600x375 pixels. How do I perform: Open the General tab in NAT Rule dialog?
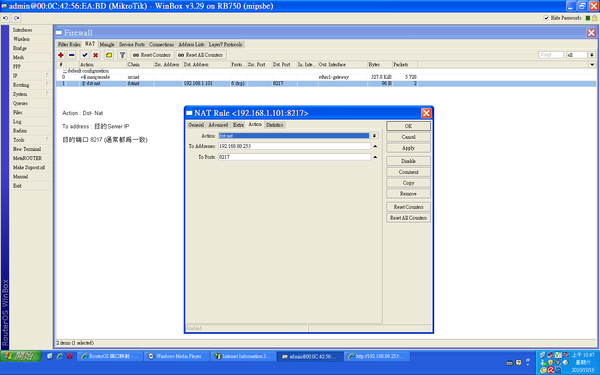click(196, 125)
